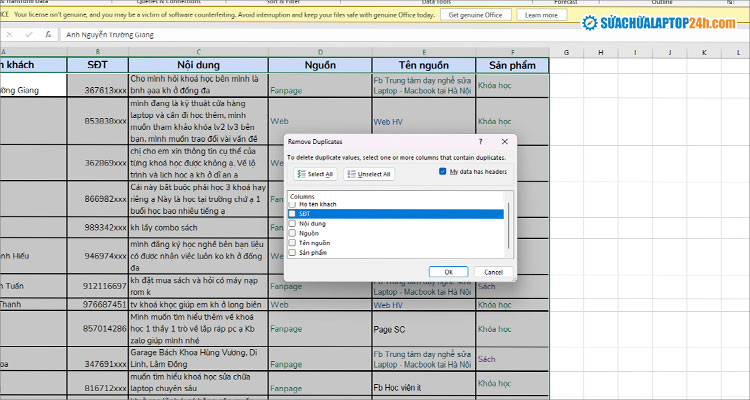Select the cell containing 853838xxx
The height and width of the screenshot is (400, 750).
pyautogui.click(x=98, y=121)
